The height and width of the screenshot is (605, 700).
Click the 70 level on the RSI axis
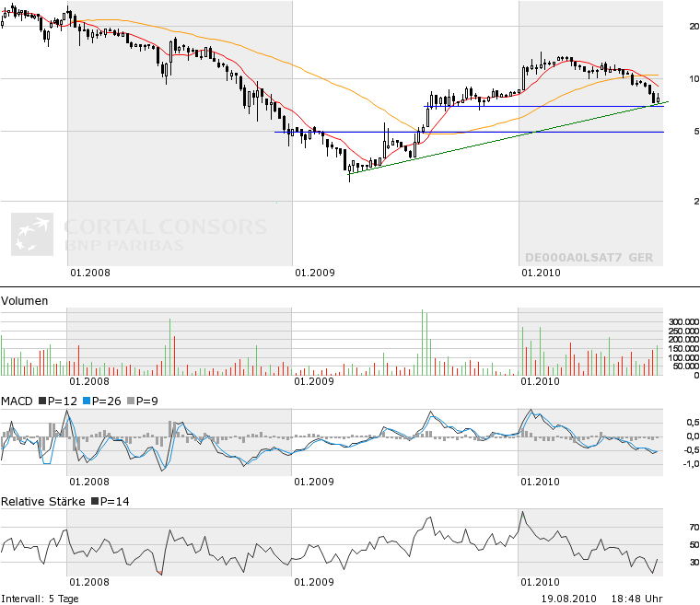pyautogui.click(x=669, y=528)
